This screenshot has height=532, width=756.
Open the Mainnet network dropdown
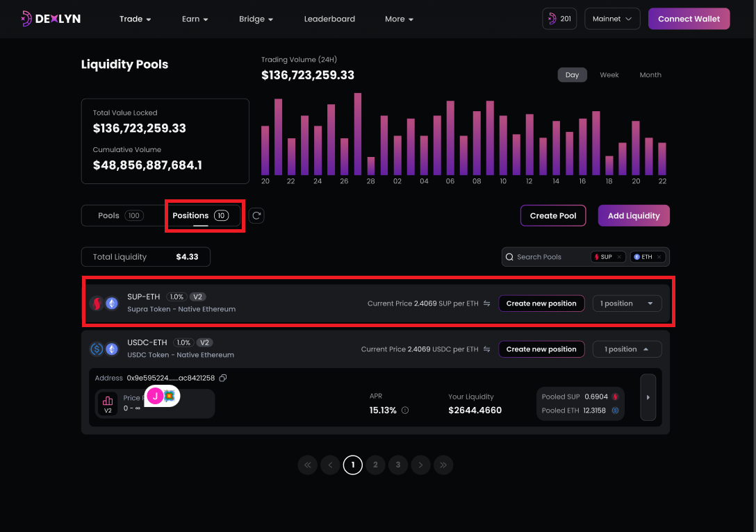(612, 19)
